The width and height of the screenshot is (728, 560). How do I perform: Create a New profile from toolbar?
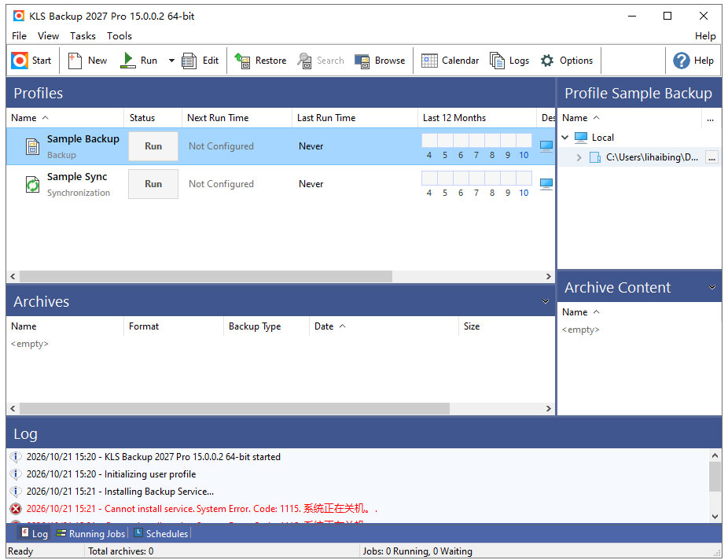(x=88, y=61)
